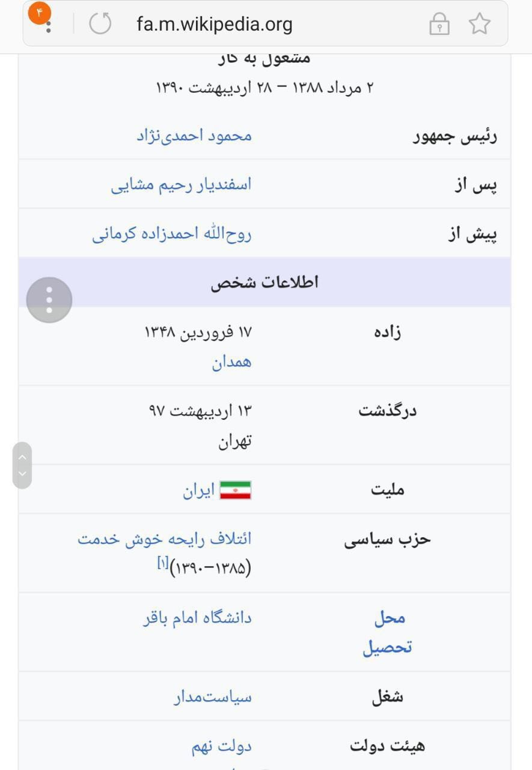
Task: Open the floating three-dot menu button
Action: [49, 300]
